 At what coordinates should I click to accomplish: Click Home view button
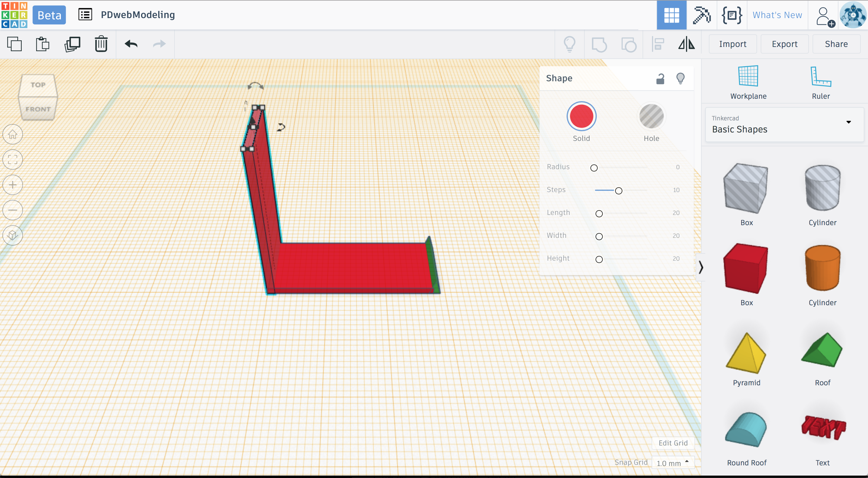pyautogui.click(x=13, y=134)
